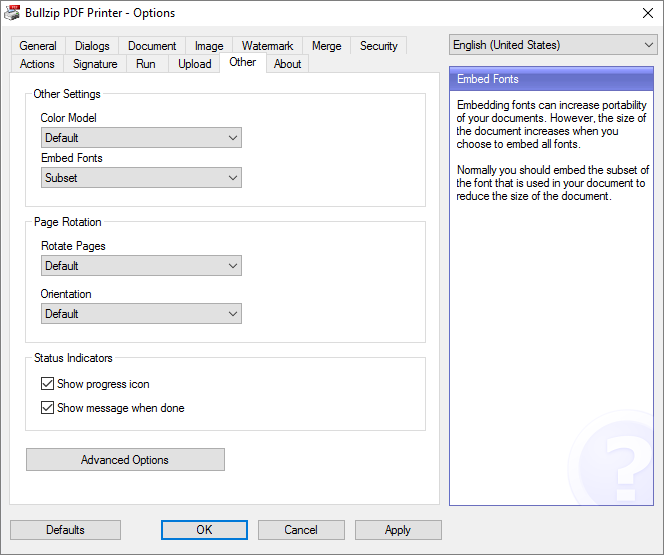Switch to the Run tab
The image size is (664, 555).
click(x=146, y=64)
